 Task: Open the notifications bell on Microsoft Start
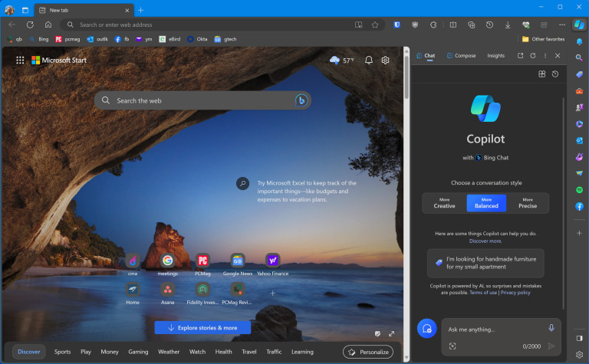coord(369,60)
